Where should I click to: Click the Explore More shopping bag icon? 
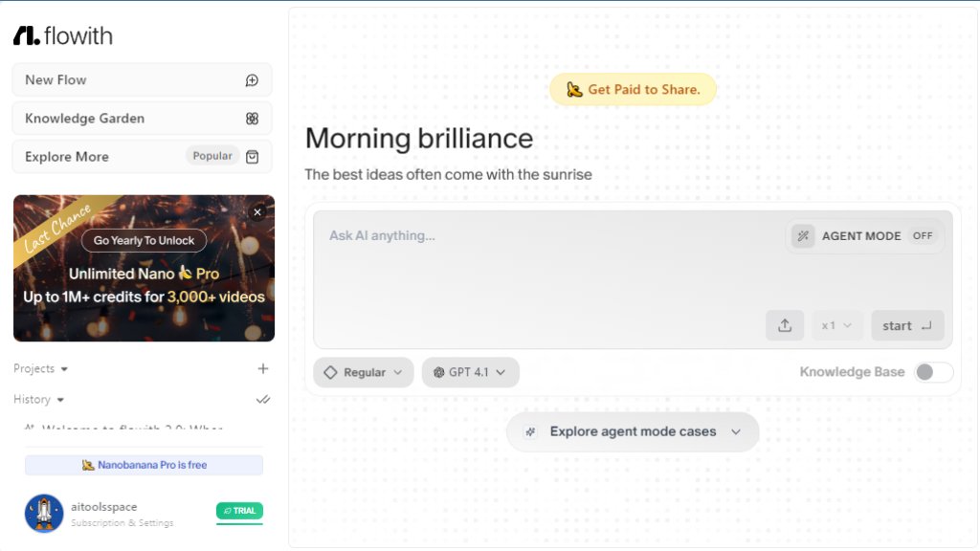pos(252,157)
